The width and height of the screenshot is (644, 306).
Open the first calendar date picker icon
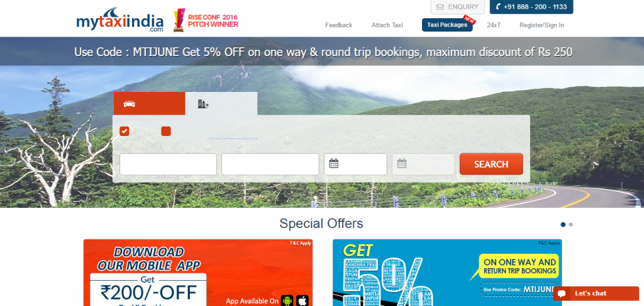334,164
